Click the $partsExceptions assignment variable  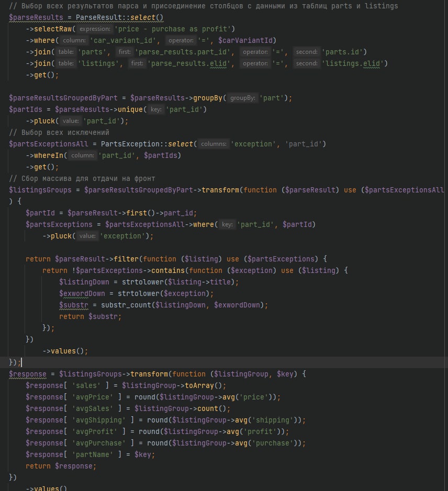[x=59, y=224]
